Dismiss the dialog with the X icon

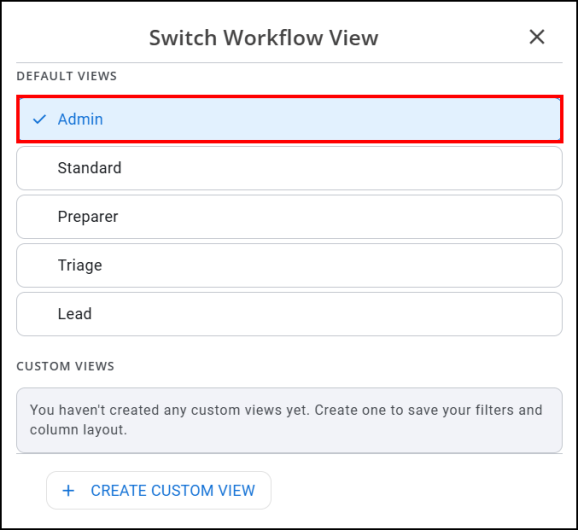coord(537,37)
